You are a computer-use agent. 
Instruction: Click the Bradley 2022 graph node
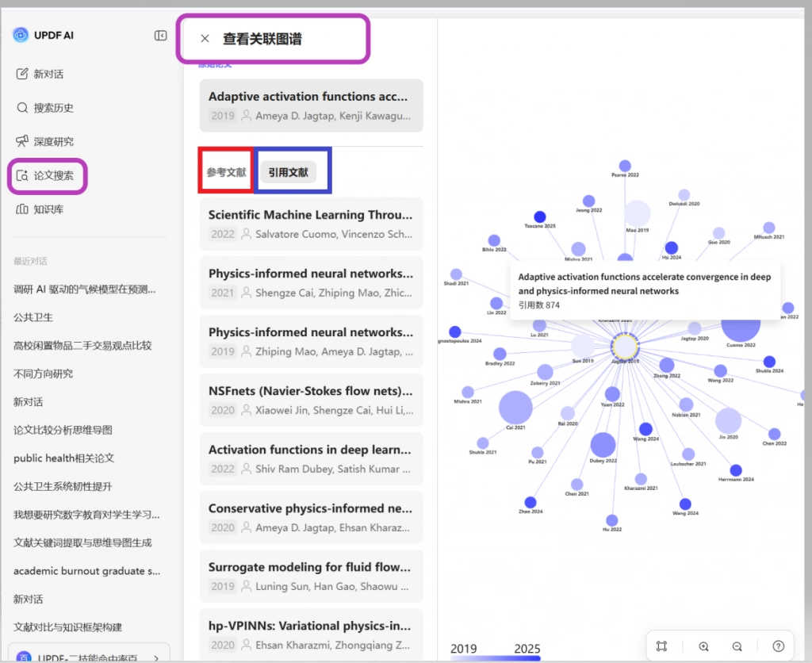click(x=500, y=354)
